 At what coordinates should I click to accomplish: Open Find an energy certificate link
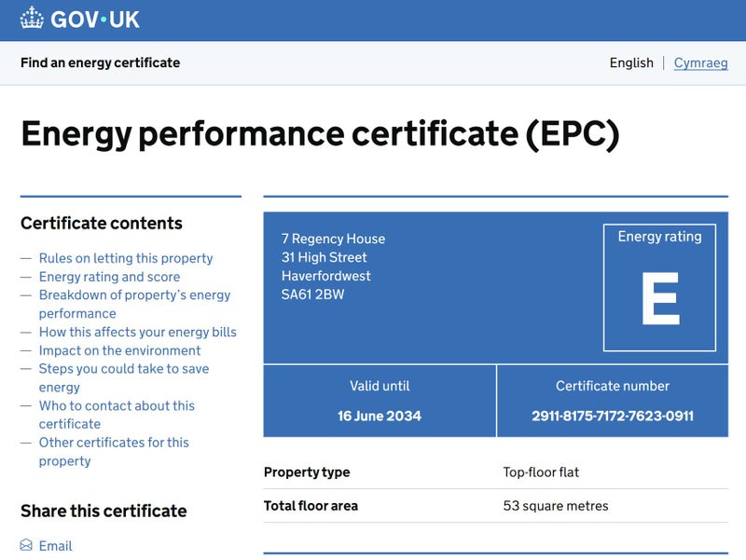[100, 62]
